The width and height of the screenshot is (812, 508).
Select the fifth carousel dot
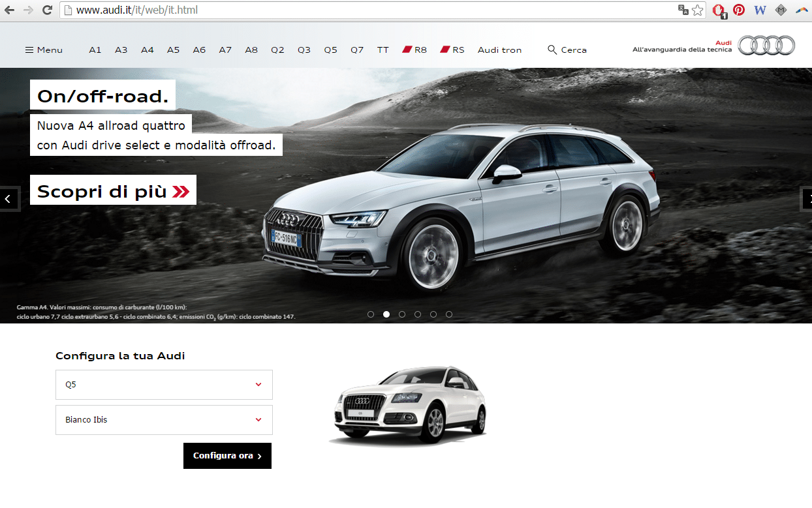[433, 314]
